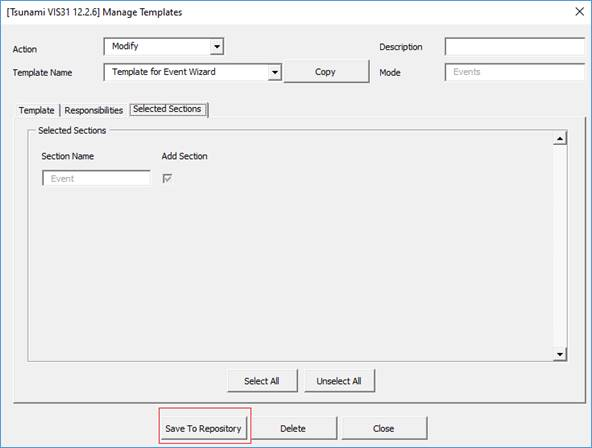592x448 pixels.
Task: Open the Responsibilities tab
Action: click(94, 111)
